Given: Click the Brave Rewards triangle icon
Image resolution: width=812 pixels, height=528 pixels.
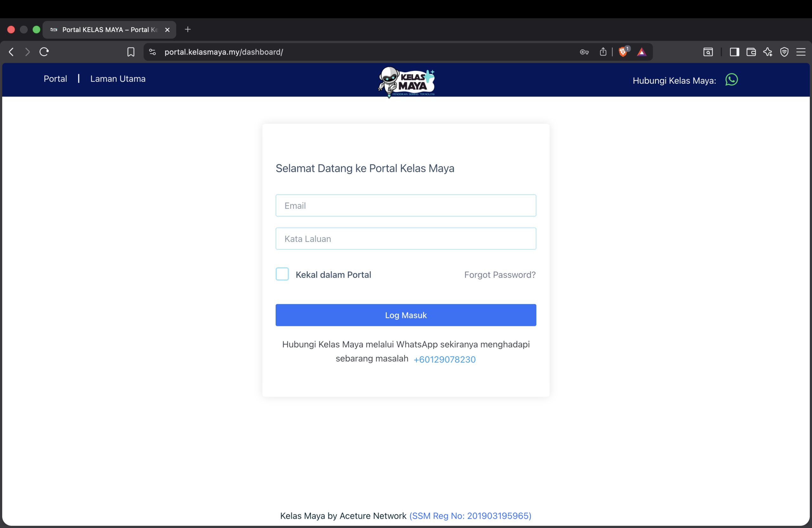Looking at the screenshot, I should (x=642, y=52).
